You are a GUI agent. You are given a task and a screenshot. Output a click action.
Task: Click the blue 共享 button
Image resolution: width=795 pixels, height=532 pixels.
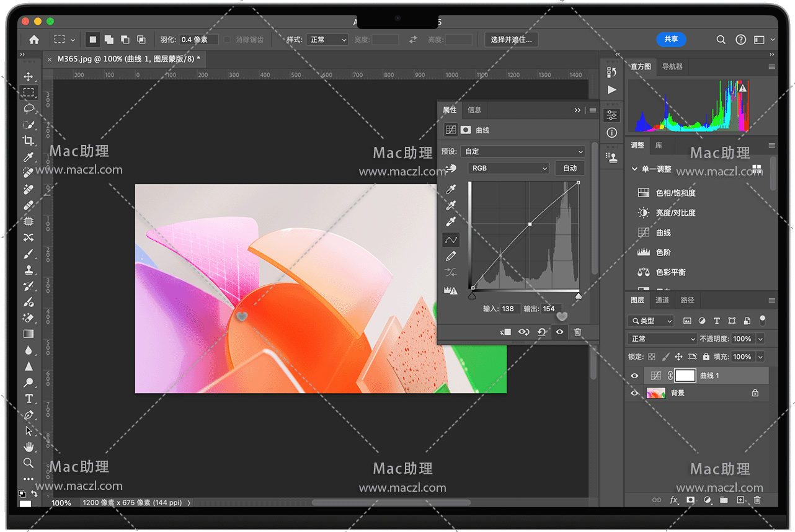click(x=671, y=39)
